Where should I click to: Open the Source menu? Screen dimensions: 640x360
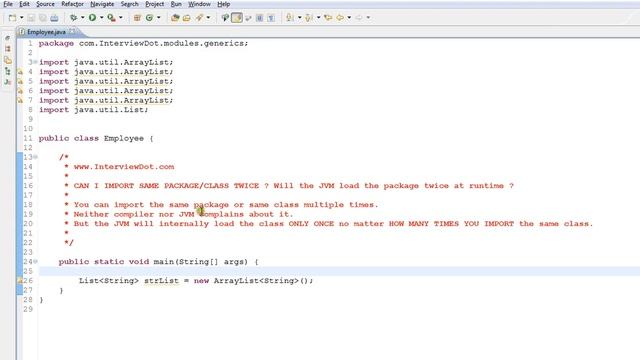click(x=45, y=4)
